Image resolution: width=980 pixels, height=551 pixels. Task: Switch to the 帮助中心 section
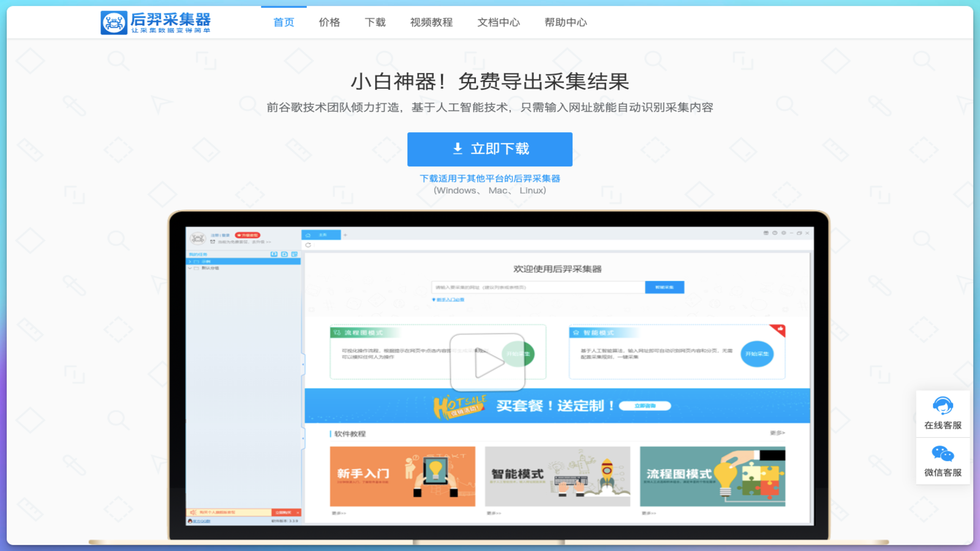point(565,22)
